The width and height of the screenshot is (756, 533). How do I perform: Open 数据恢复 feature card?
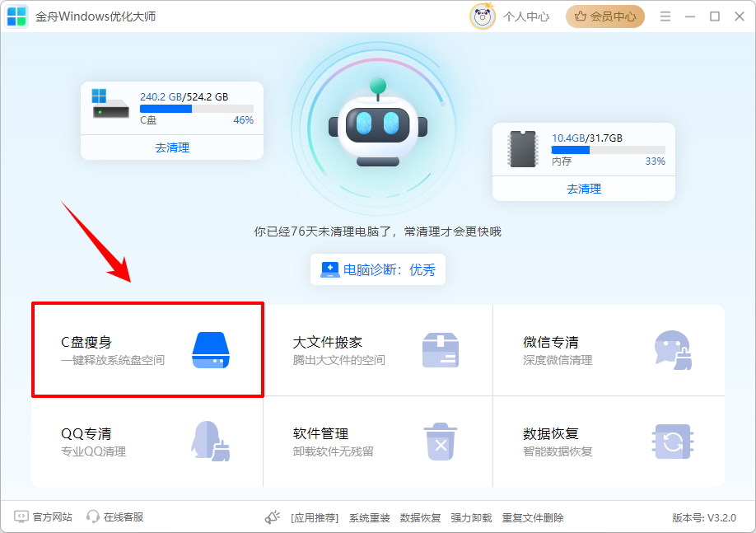[609, 442]
